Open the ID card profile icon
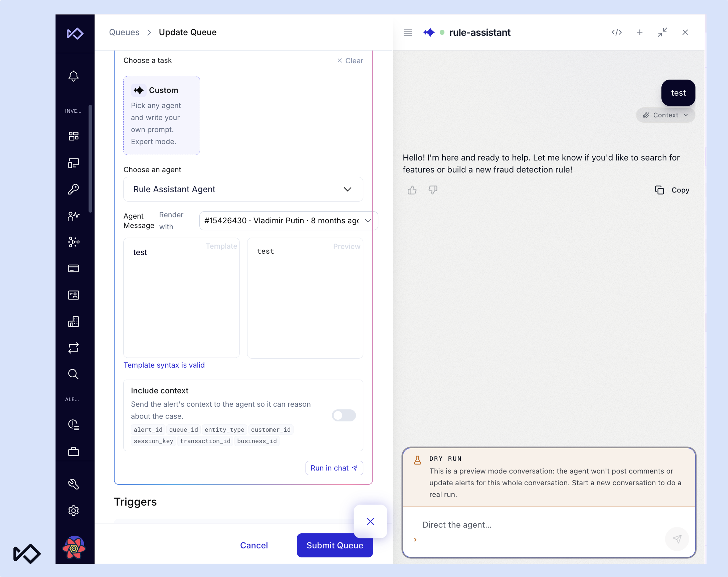 point(73,295)
